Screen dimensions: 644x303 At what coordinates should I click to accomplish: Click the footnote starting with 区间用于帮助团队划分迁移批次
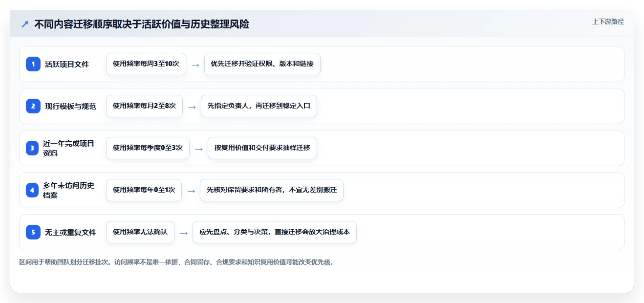click(177, 262)
